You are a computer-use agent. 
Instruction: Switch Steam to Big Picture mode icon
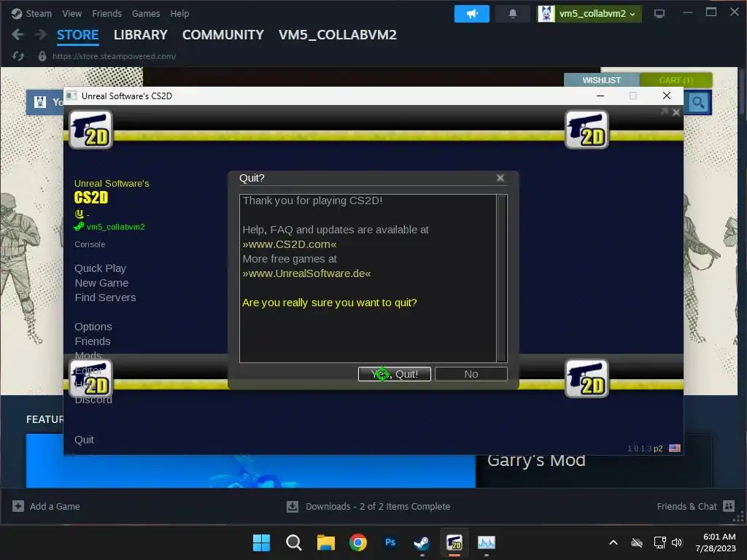[x=659, y=14]
